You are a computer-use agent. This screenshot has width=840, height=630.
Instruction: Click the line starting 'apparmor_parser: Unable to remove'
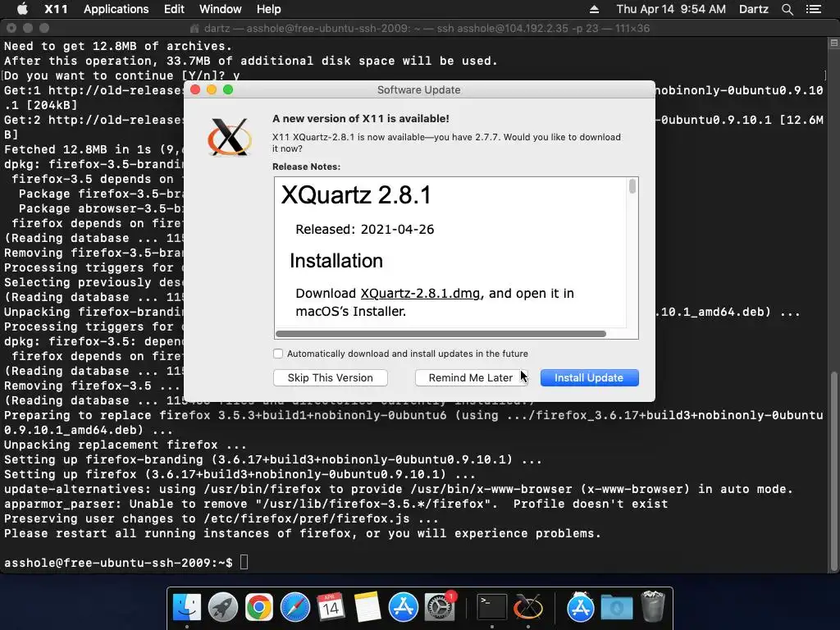(336, 504)
